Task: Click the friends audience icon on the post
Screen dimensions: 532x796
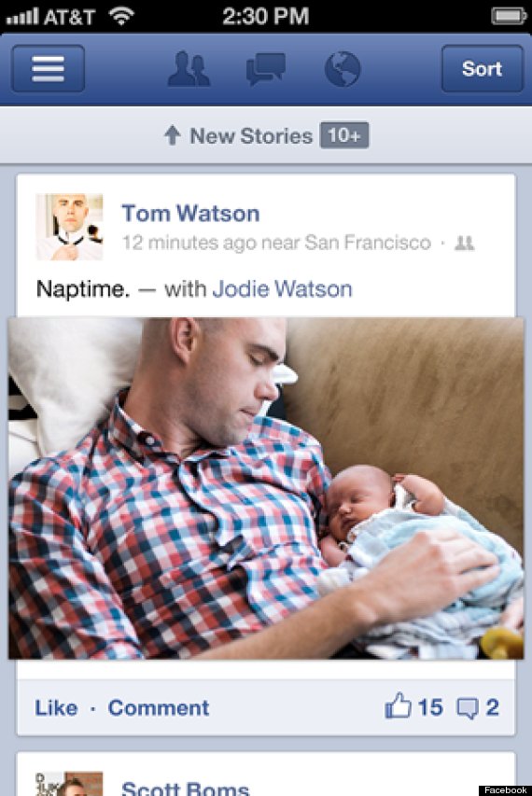Action: [x=464, y=244]
